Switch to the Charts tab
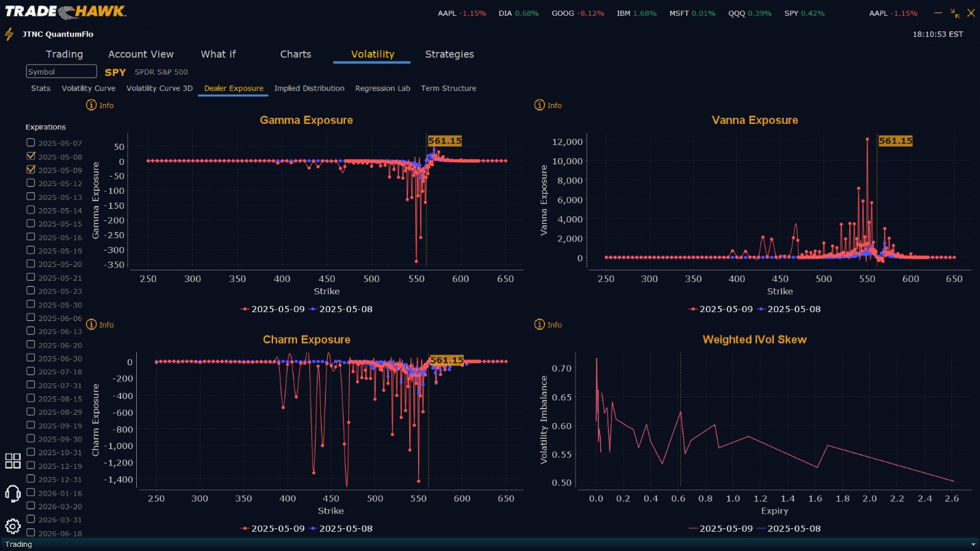Viewport: 980px width, 551px height. 296,54
